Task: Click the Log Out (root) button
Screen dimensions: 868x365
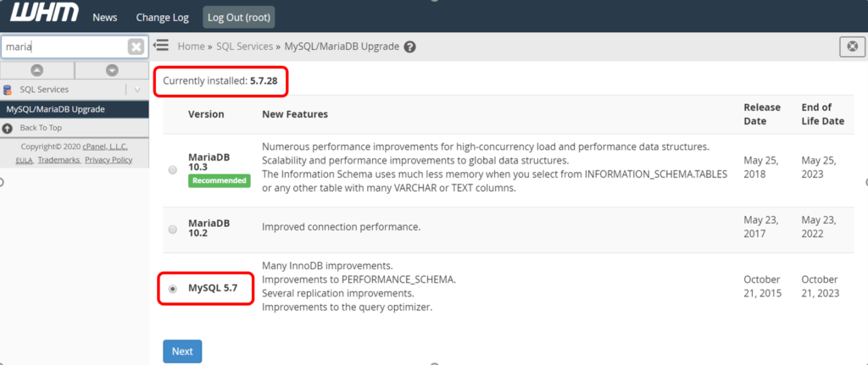Action: pos(239,17)
